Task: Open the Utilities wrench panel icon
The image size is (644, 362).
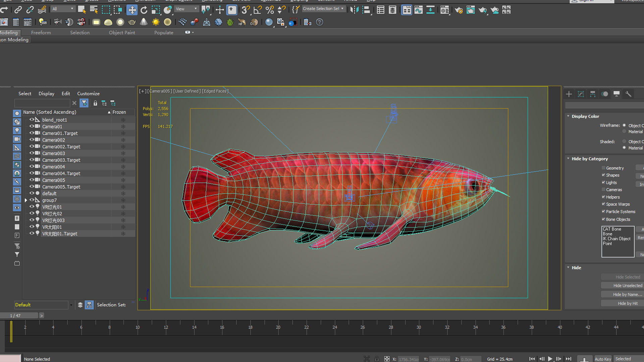Action: [x=628, y=94]
